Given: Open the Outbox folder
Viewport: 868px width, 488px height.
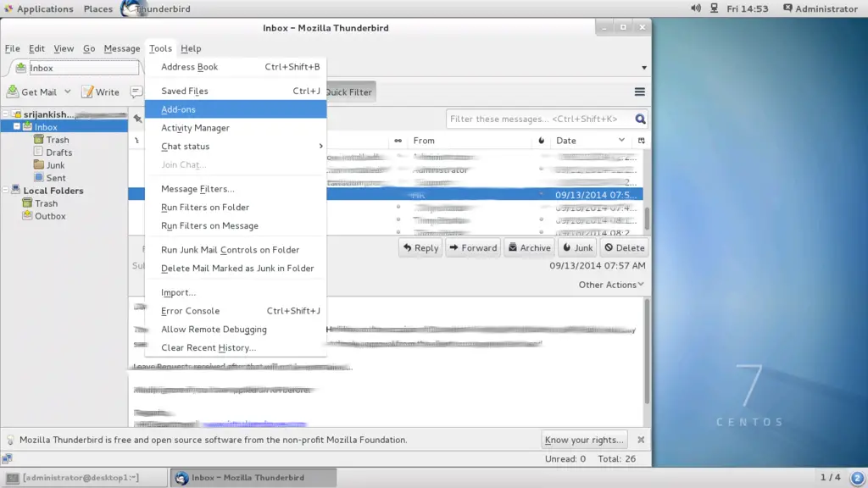Looking at the screenshot, I should (50, 216).
